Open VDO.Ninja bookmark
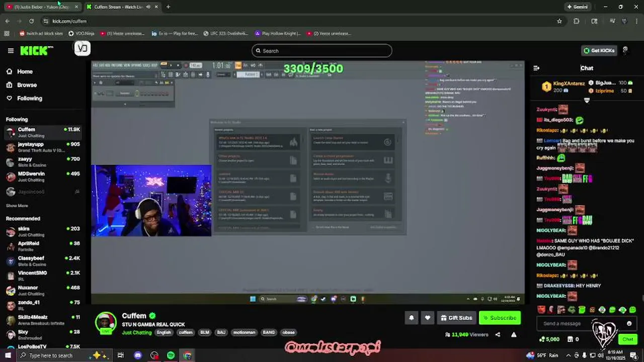This screenshot has width=644, height=362. (82, 34)
